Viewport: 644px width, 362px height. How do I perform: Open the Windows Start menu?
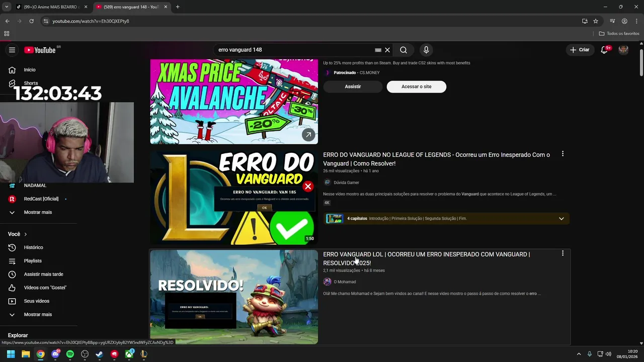click(11, 354)
